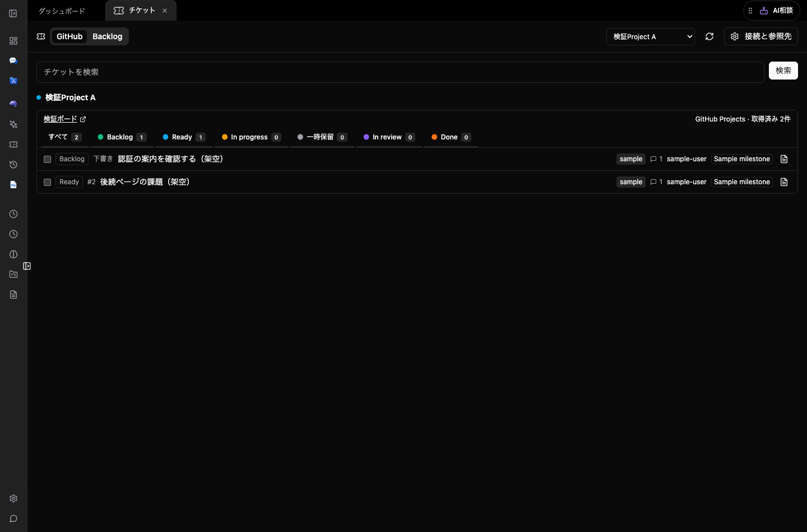Open ticket 認証の案内を確認する（架空）
Screen dimensions: 807x532
pyautogui.click(x=170, y=159)
